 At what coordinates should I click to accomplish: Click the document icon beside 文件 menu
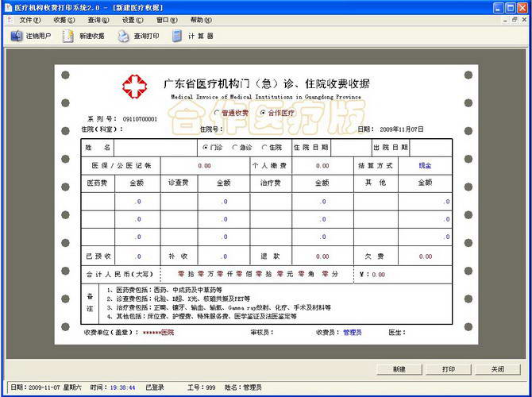point(10,20)
